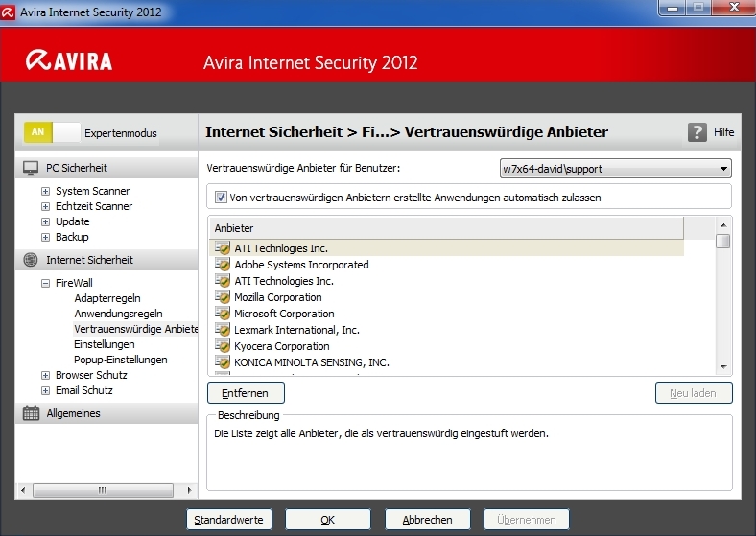Open the firewall Einstellungen item
The width and height of the screenshot is (756, 536).
(x=105, y=344)
